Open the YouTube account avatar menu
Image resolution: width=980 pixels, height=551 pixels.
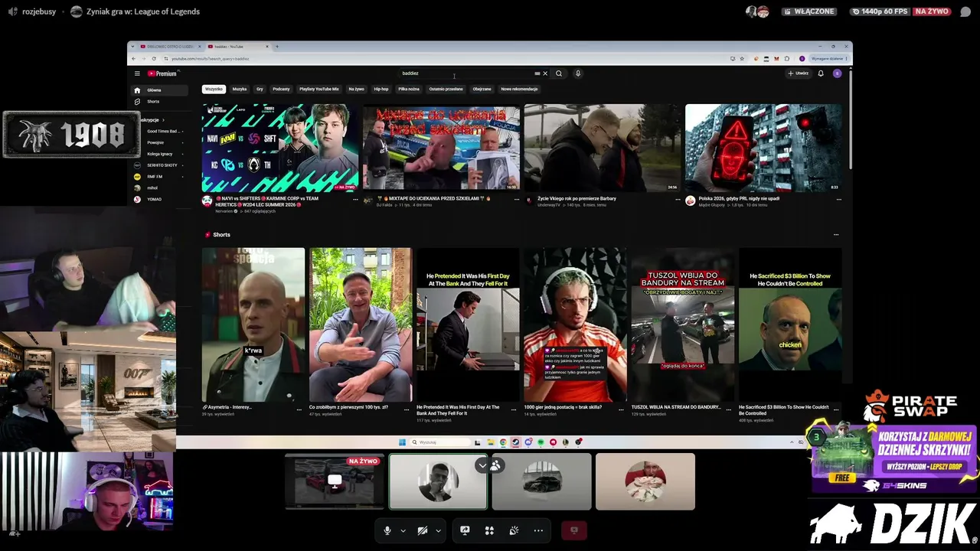click(837, 73)
